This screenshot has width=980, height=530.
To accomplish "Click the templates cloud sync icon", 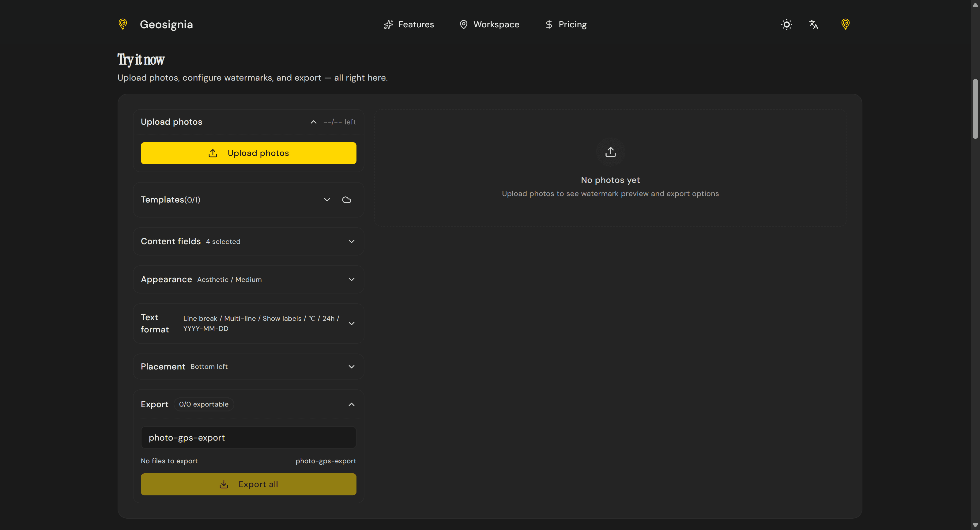I will (x=346, y=200).
